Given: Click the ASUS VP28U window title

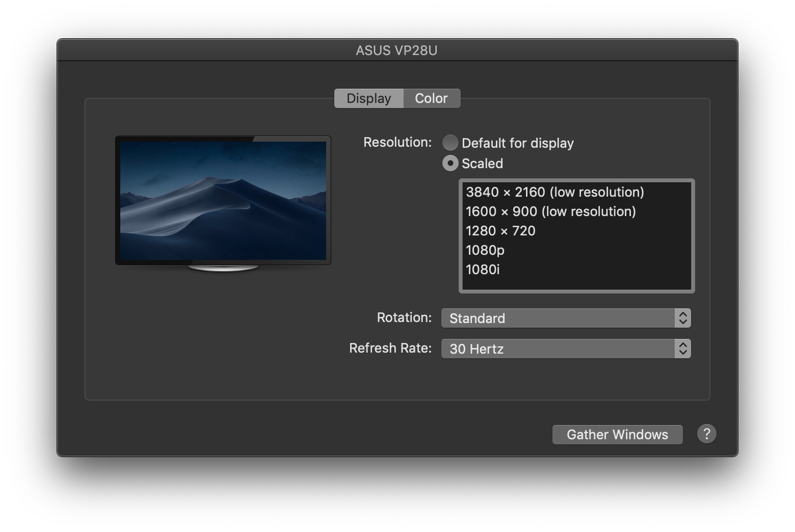Looking at the screenshot, I should point(396,50).
